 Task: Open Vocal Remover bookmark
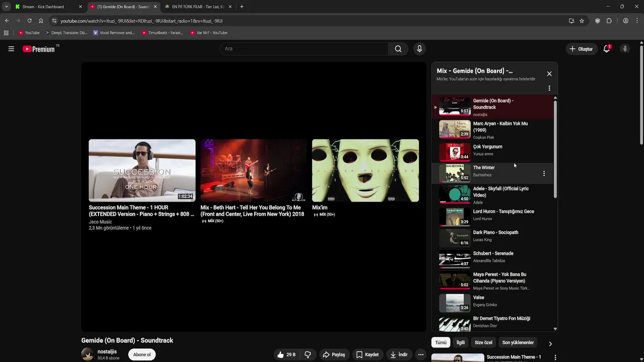pos(114,33)
